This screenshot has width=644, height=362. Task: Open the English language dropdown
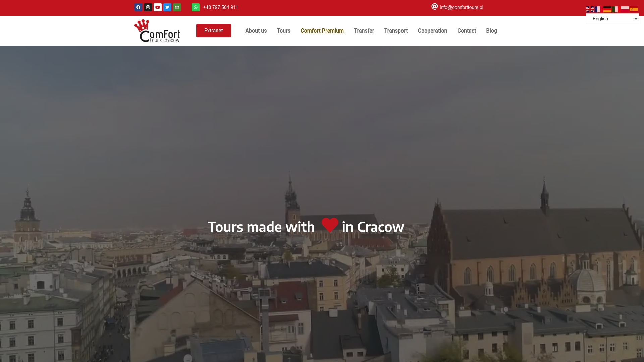click(612, 19)
